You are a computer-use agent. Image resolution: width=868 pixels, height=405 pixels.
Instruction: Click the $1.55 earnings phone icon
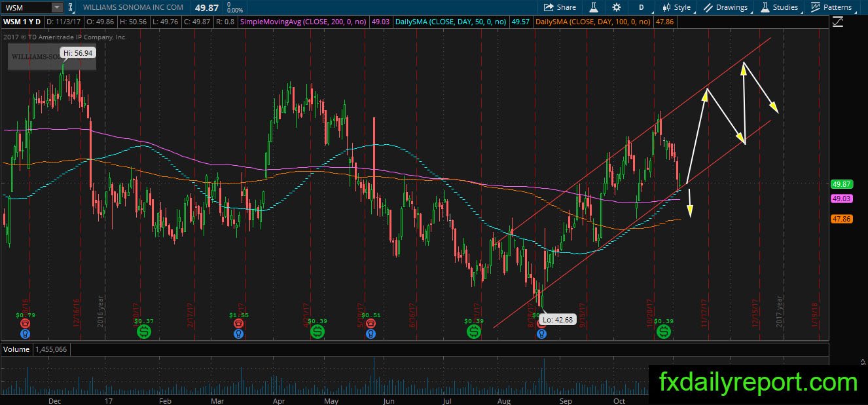[239, 324]
